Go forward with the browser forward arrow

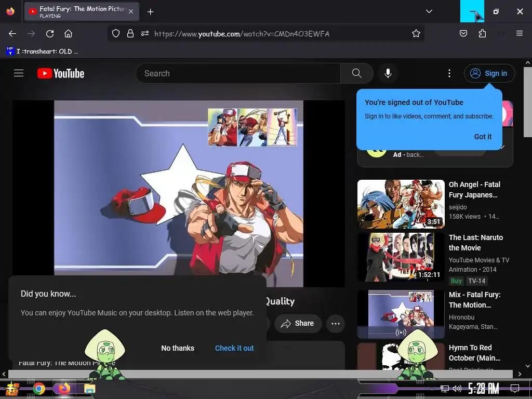31,34
